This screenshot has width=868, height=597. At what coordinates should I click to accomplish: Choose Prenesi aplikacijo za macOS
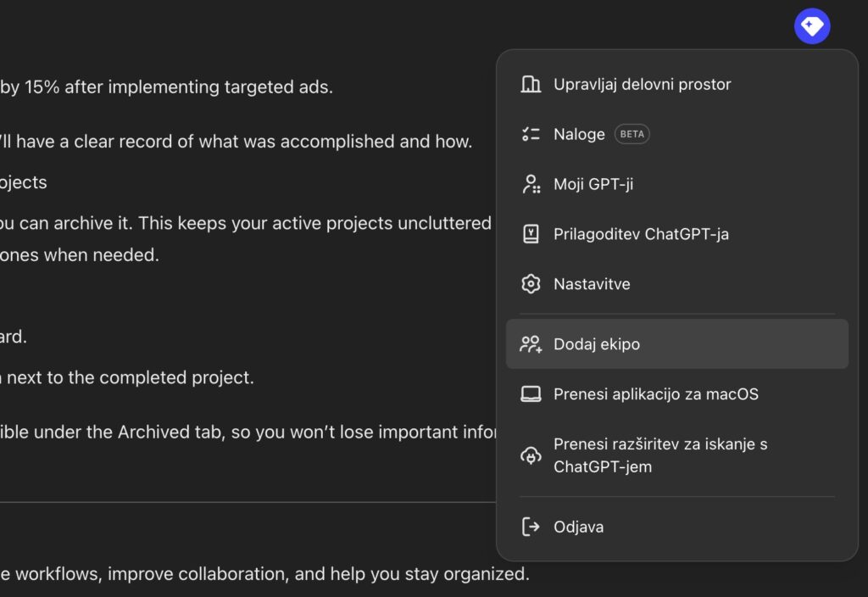pyautogui.click(x=677, y=393)
